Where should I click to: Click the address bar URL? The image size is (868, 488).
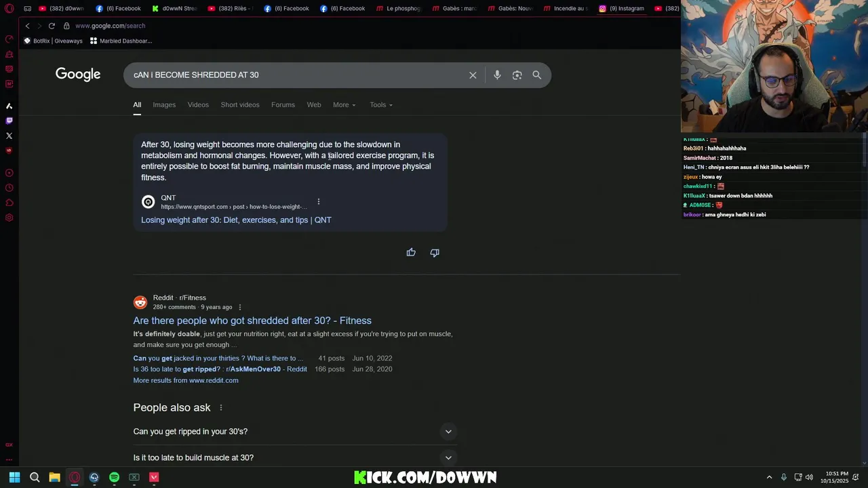point(110,26)
